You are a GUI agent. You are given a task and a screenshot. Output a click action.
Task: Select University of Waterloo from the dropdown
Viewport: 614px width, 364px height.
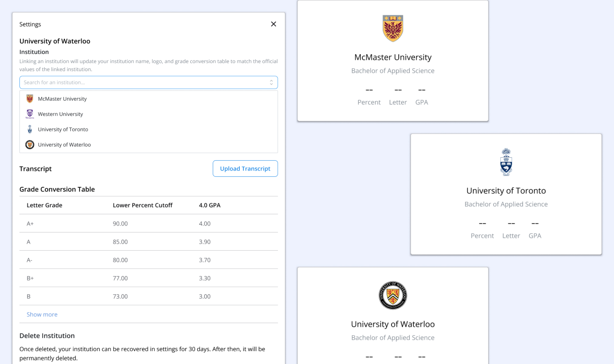click(64, 144)
